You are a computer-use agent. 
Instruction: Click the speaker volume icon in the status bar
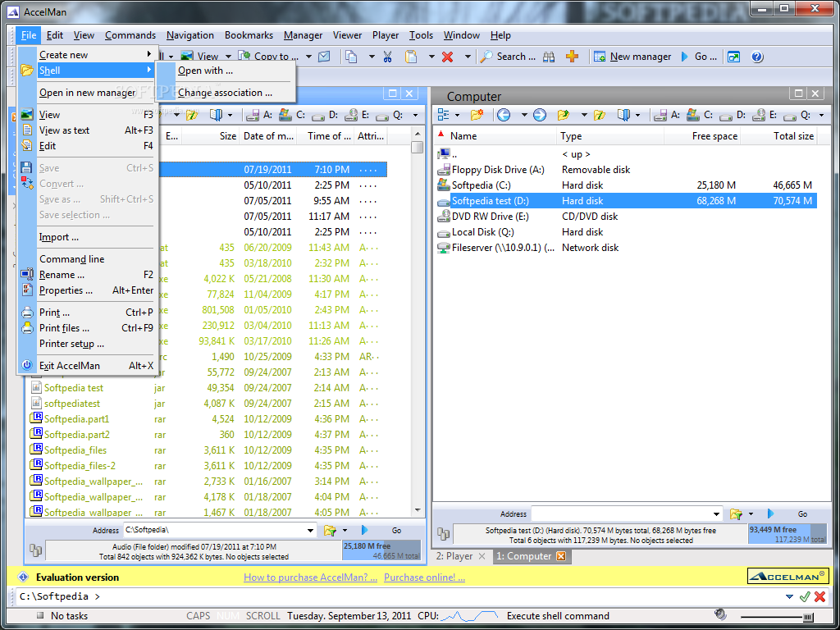[x=720, y=614]
